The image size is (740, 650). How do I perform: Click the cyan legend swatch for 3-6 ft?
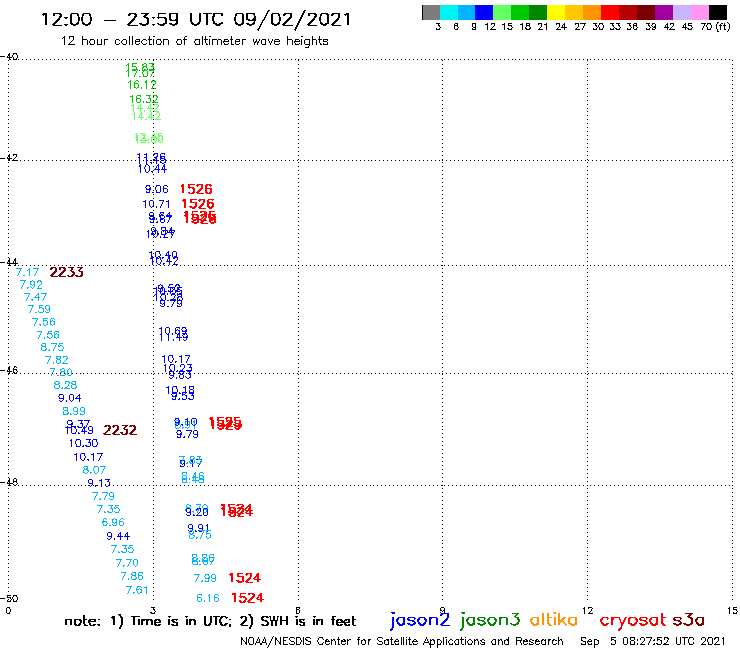pos(448,12)
